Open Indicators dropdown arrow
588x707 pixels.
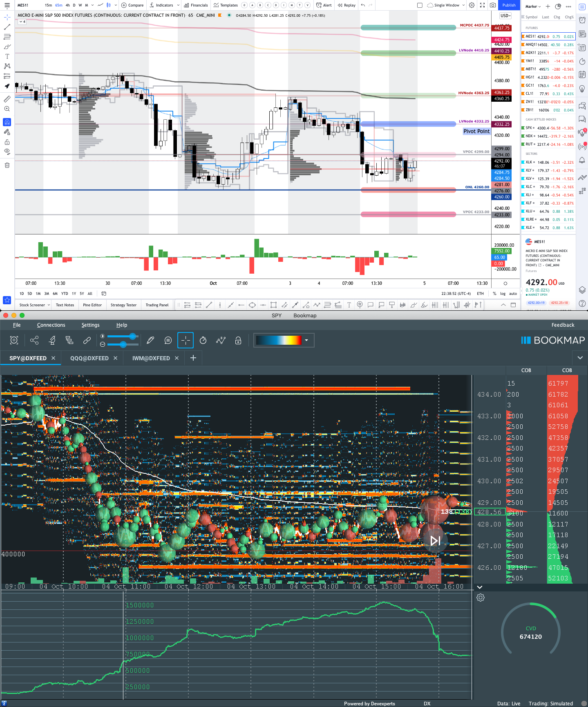pyautogui.click(x=178, y=5)
